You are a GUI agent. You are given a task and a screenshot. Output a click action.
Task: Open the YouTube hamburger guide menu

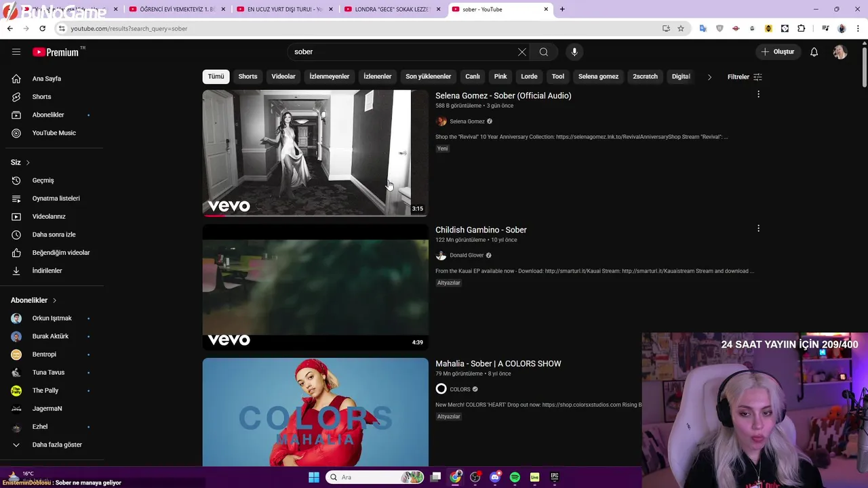[x=16, y=52]
